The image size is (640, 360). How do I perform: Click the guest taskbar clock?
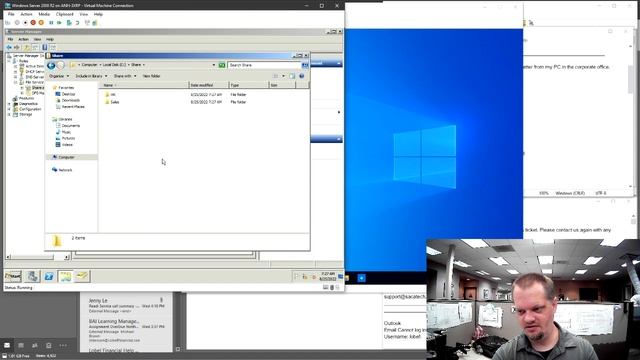coord(327,276)
